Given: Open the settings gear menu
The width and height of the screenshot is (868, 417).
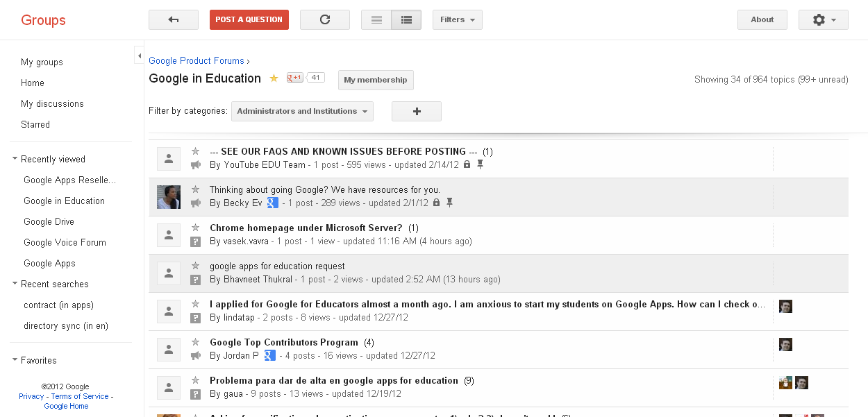Looking at the screenshot, I should coord(824,19).
